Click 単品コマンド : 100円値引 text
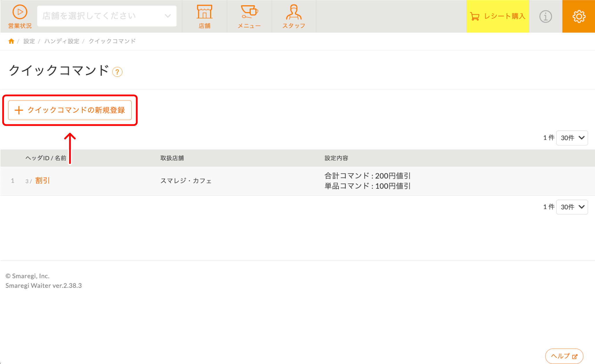The width and height of the screenshot is (595, 364). [x=367, y=186]
